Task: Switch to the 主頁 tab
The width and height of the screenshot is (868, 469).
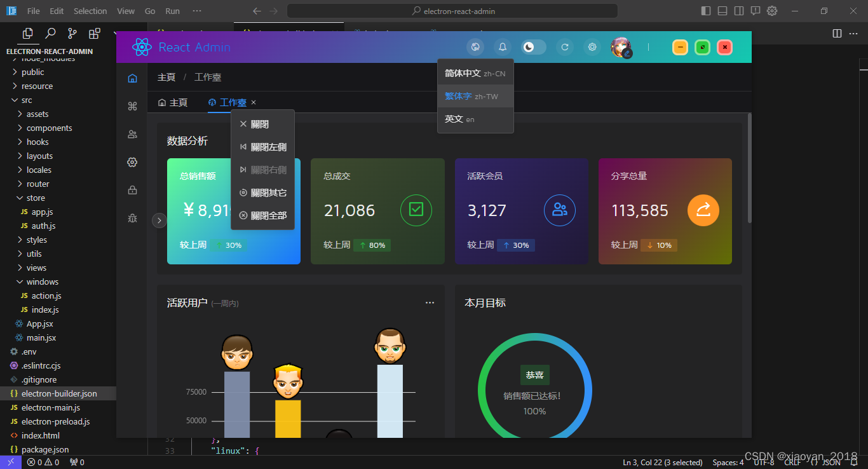Action: click(x=173, y=102)
